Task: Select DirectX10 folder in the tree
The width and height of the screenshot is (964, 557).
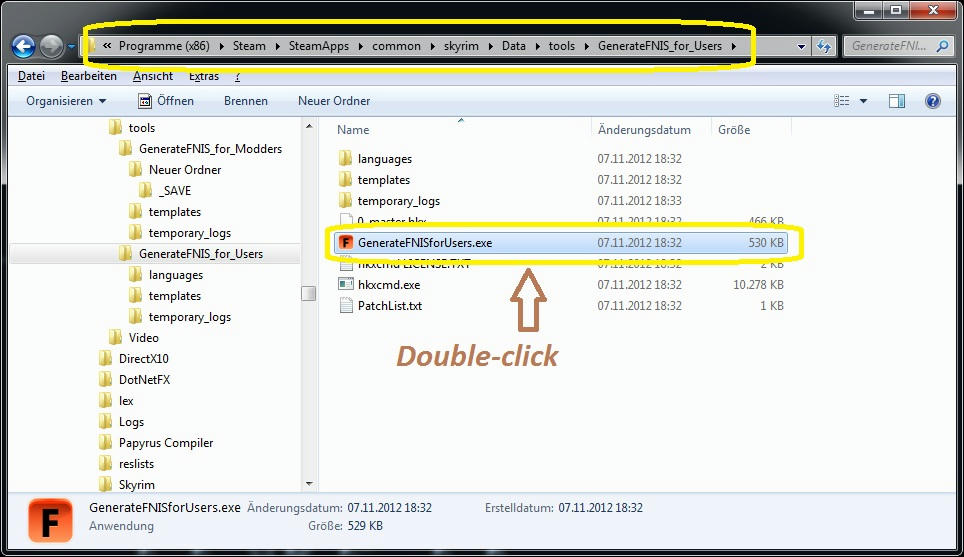Action: (143, 358)
